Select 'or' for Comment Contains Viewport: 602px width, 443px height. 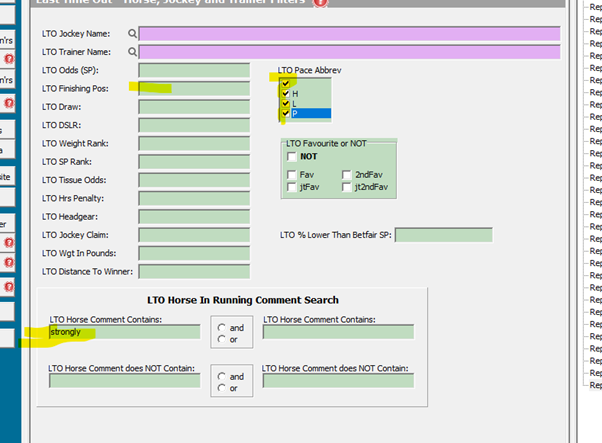pos(222,339)
